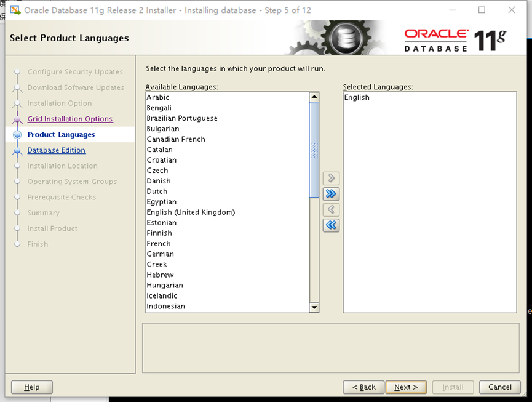The width and height of the screenshot is (532, 402).
Task: Select Catalan in Available Languages
Action: point(228,150)
